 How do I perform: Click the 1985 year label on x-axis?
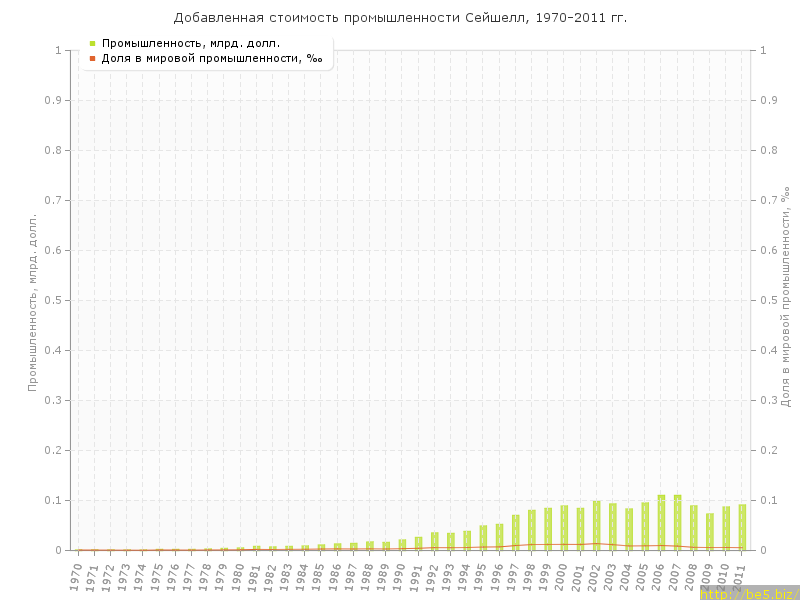320,576
